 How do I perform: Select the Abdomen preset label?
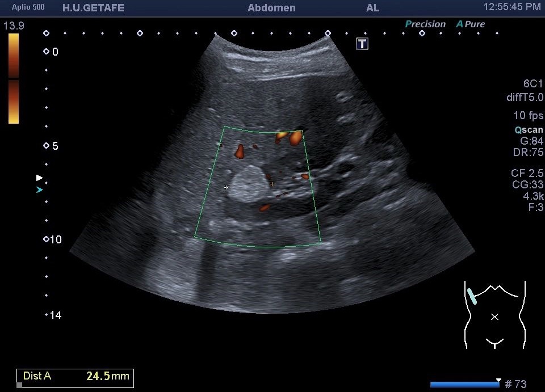(x=271, y=8)
